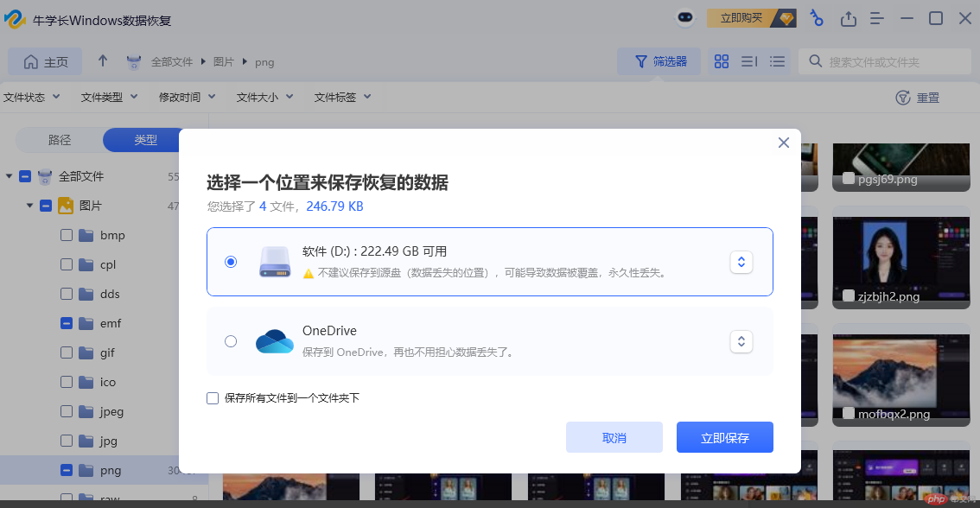Image resolution: width=980 pixels, height=508 pixels.
Task: Check the jpg folder checkbox
Action: [67, 441]
